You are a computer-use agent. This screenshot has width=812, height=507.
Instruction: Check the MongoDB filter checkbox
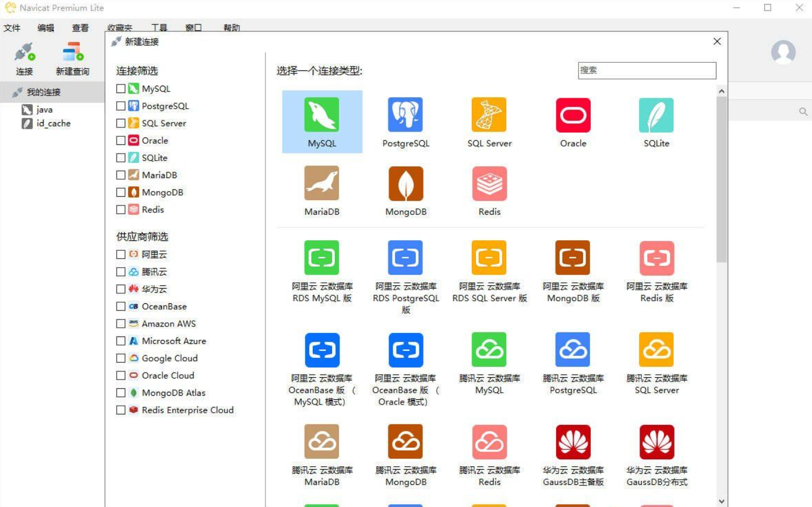pyautogui.click(x=121, y=192)
